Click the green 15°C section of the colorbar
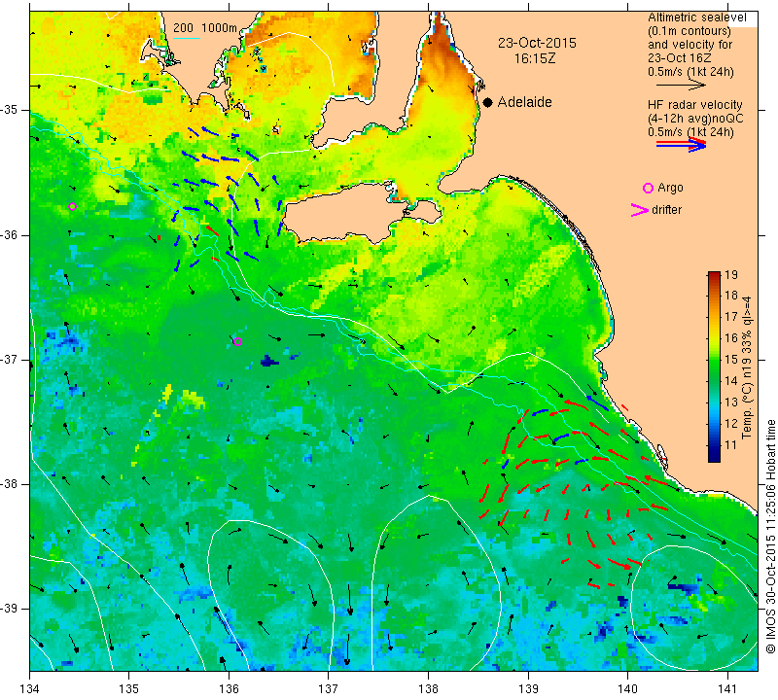This screenshot has width=778, height=700. point(714,359)
